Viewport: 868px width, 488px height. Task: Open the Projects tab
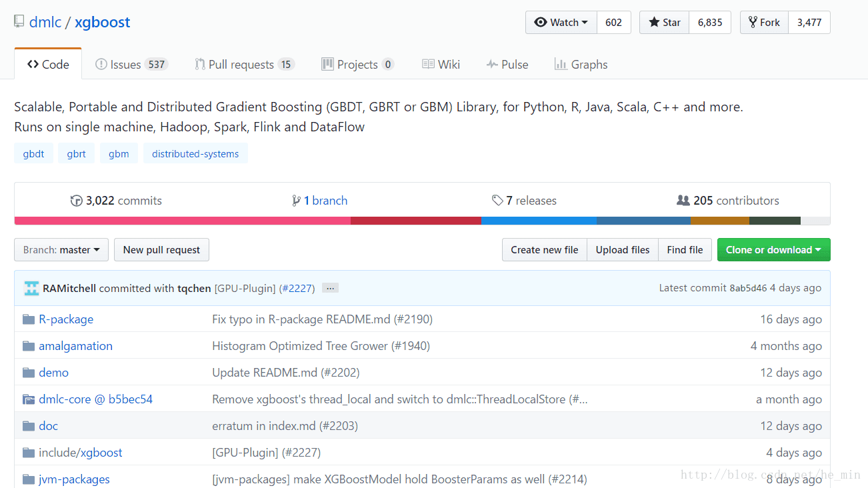[358, 65]
